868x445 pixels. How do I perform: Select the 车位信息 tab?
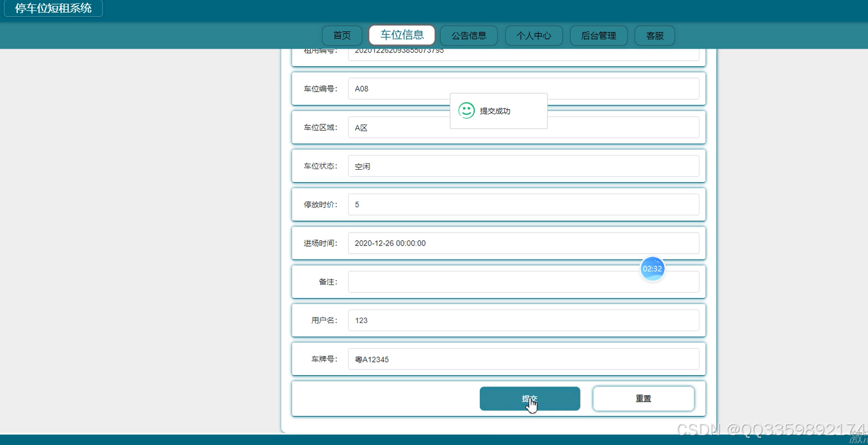coord(402,35)
